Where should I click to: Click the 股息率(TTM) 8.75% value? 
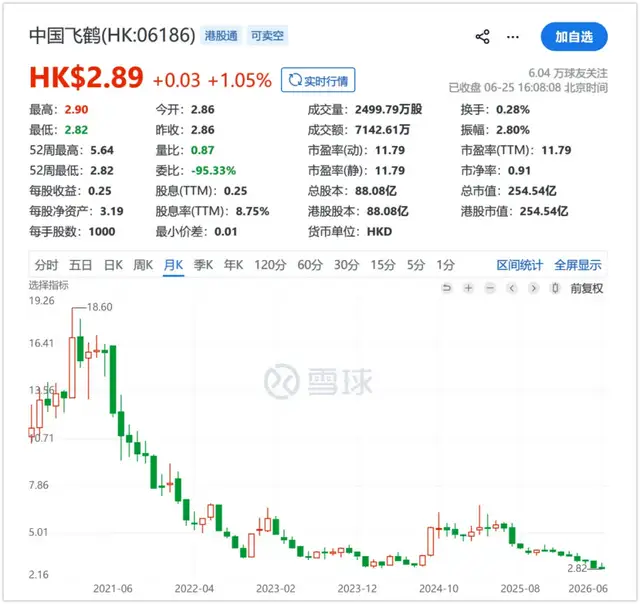(252, 211)
